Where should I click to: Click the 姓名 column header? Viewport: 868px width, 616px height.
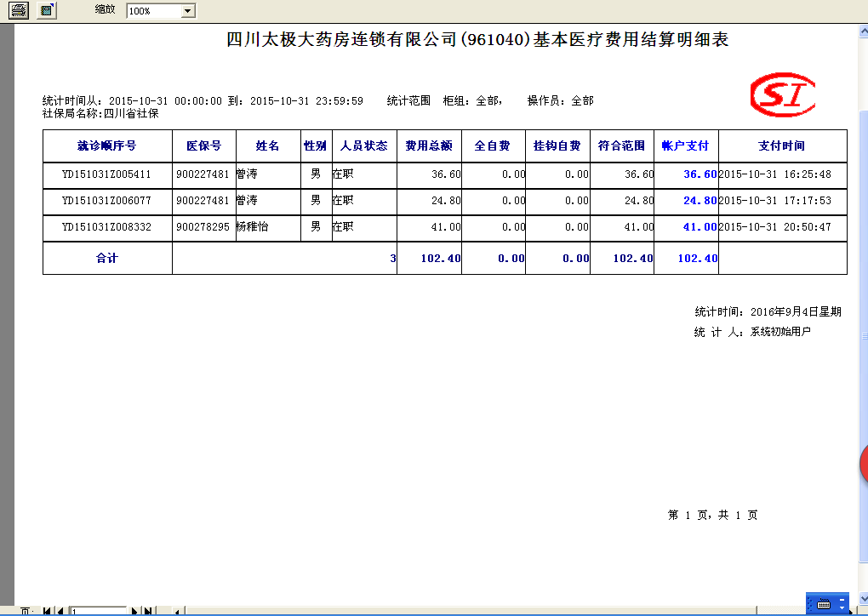click(x=268, y=145)
